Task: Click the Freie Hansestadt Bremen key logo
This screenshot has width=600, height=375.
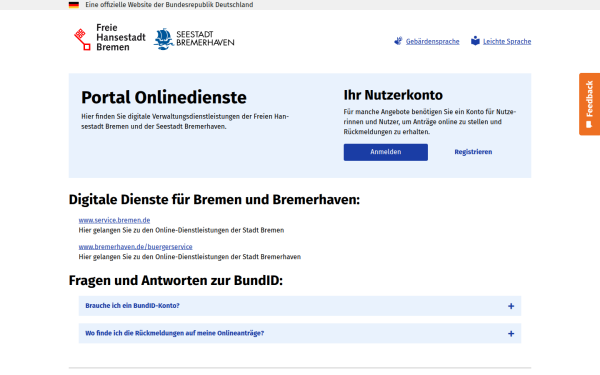Action: pos(110,38)
